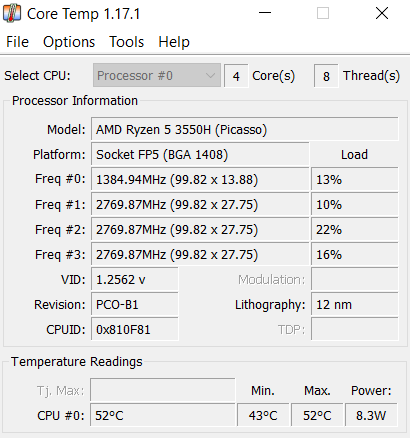The width and height of the screenshot is (410, 438).
Task: Expand the Processor #0 dropdown
Action: point(157,75)
